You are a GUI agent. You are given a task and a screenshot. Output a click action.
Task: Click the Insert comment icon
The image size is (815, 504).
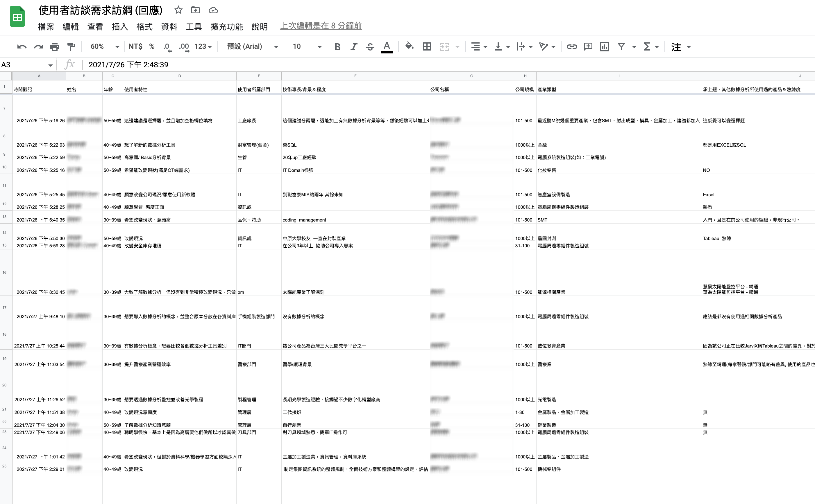click(588, 47)
